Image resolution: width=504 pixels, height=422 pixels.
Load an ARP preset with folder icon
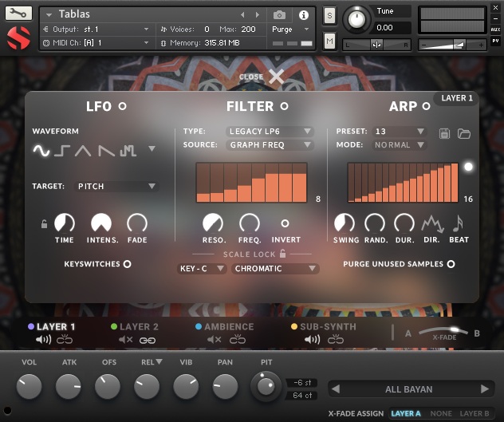coord(464,133)
